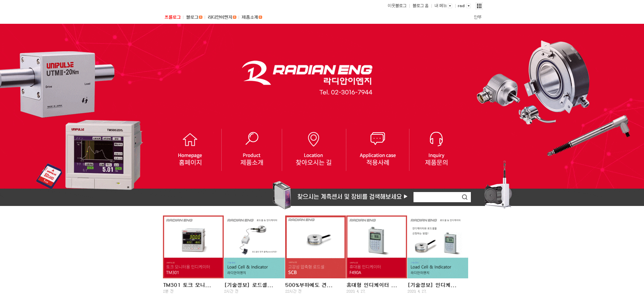The height and width of the screenshot is (295, 644).
Task: Click the 안부 link
Action: [x=477, y=17]
